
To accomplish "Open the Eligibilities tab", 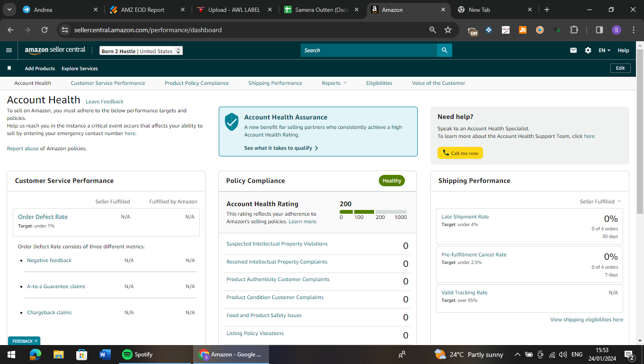I will [379, 83].
